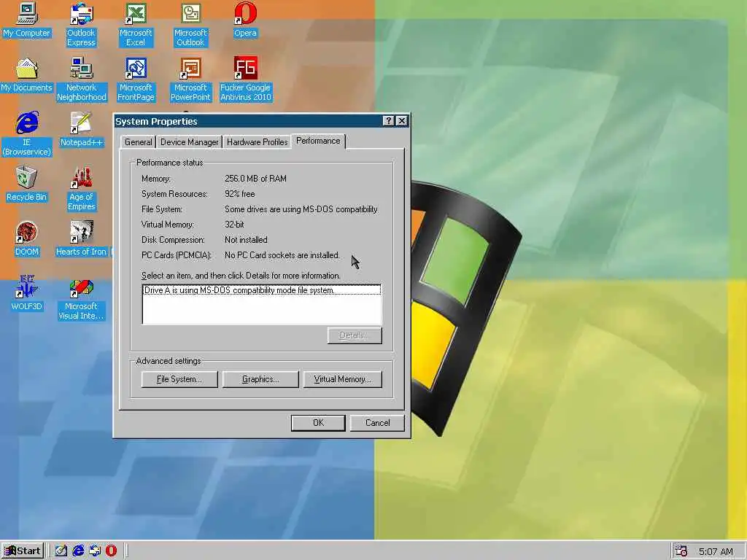
Task: Click the 92% free system resources value
Action: [239, 194]
